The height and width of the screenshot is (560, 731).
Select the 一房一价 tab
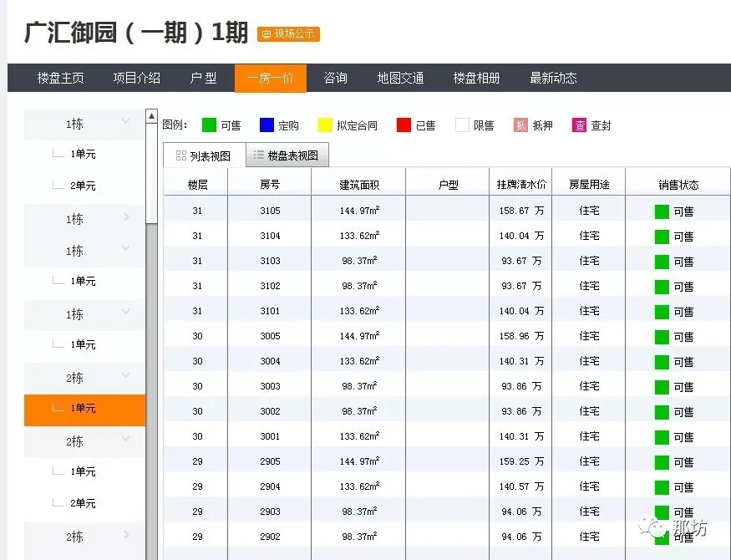point(271,78)
